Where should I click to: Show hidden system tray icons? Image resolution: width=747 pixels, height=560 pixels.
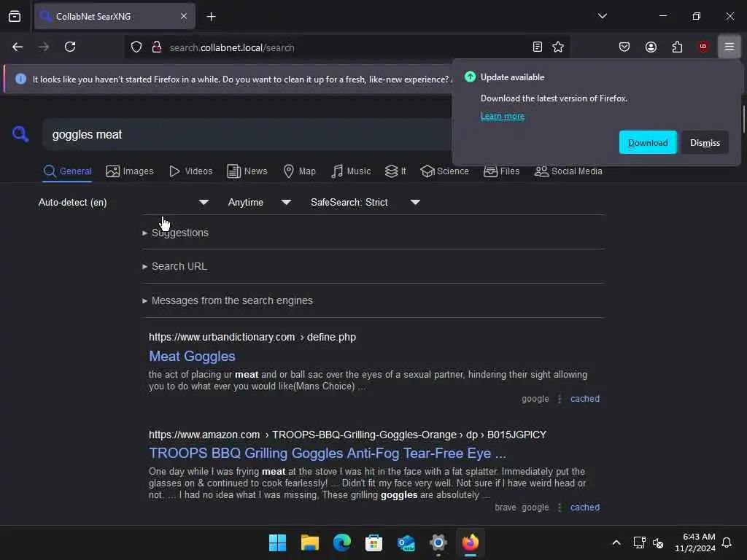pos(616,542)
